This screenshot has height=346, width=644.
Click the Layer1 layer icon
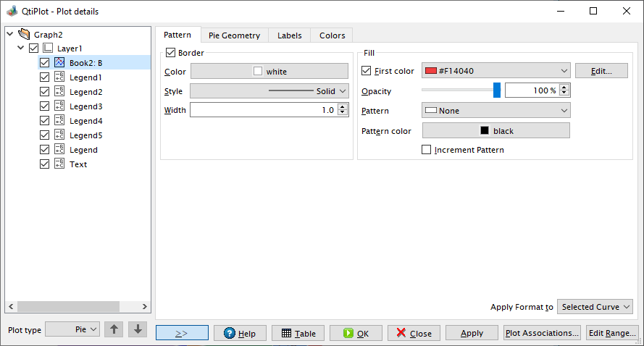[x=48, y=48]
